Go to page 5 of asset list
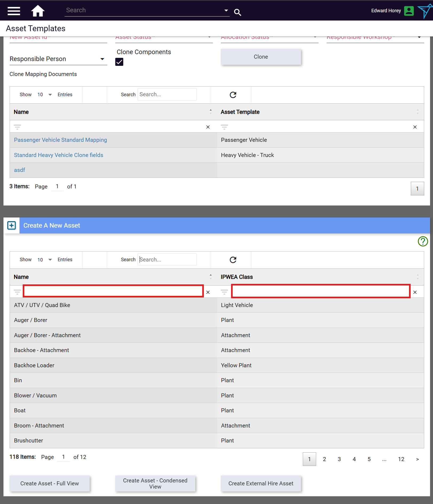Screen dimensions: 433x504 tap(369, 459)
